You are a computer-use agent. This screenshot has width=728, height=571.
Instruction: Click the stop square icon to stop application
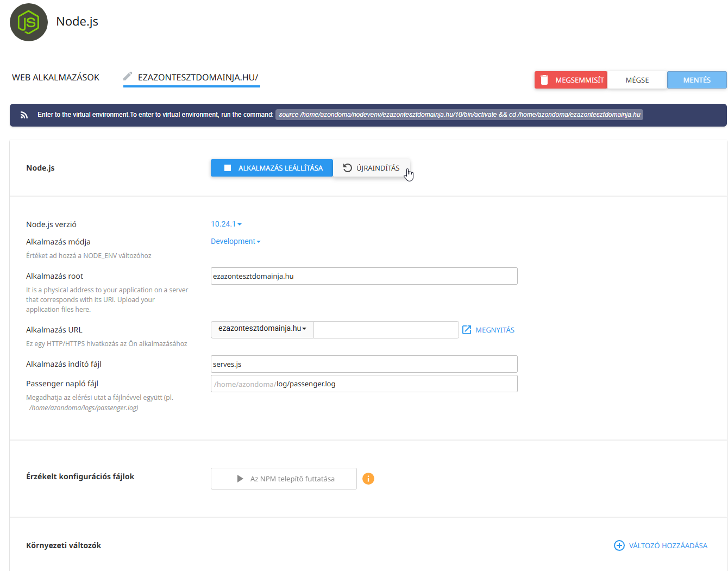[x=227, y=167]
